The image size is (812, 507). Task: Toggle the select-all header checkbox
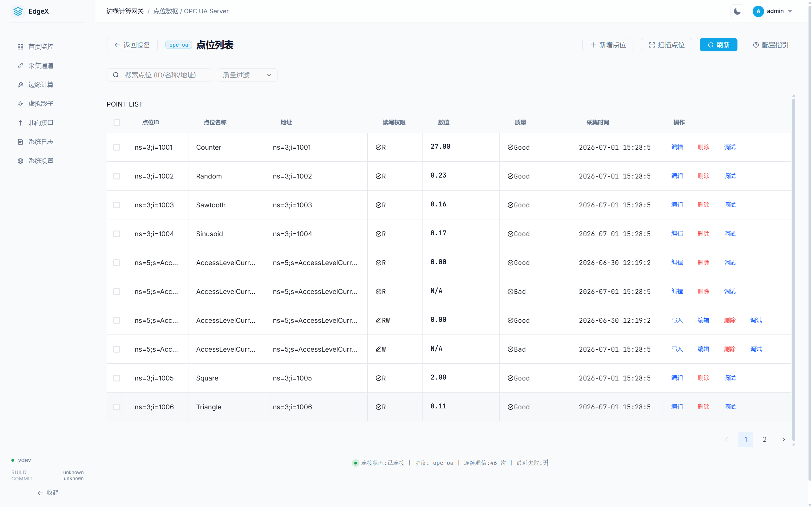(117, 123)
